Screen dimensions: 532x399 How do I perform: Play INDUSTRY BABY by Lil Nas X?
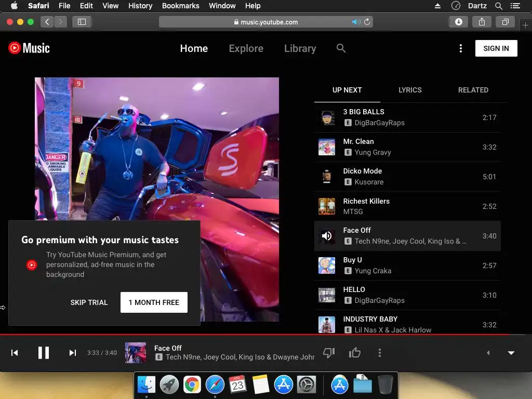(407, 323)
